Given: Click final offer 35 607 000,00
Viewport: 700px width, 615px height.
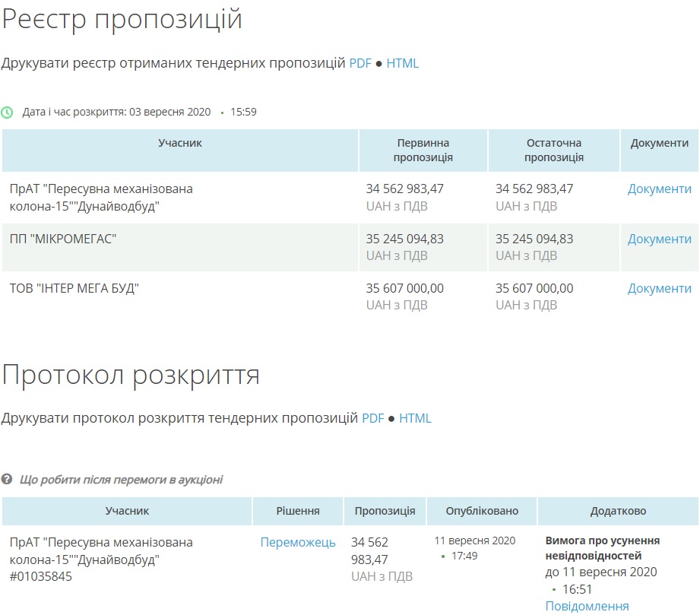Looking at the screenshot, I should click(534, 289).
